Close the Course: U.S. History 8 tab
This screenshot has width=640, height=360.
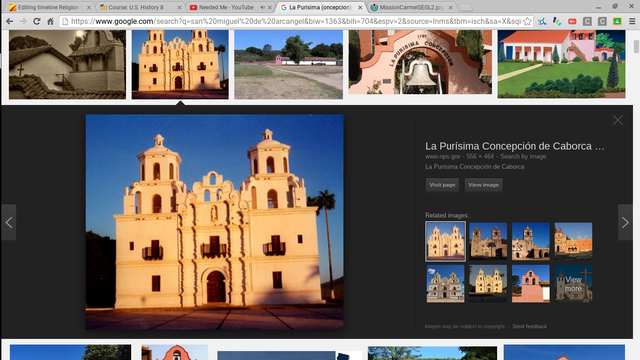coord(179,7)
